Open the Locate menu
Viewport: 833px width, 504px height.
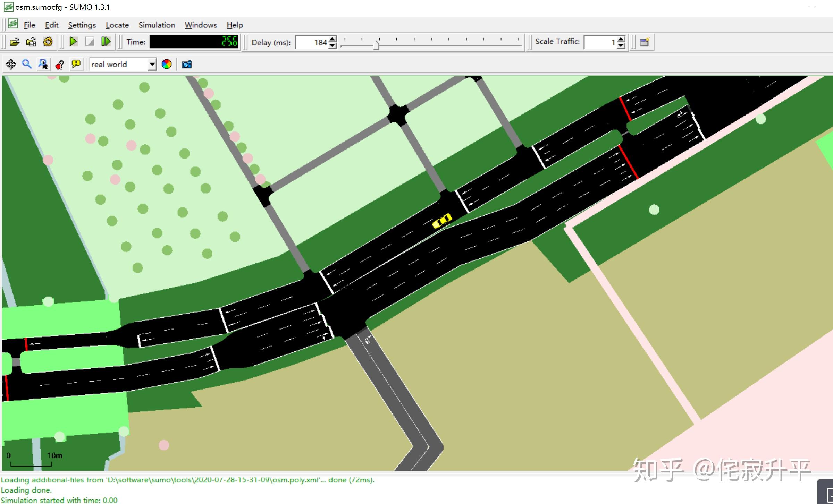(117, 25)
